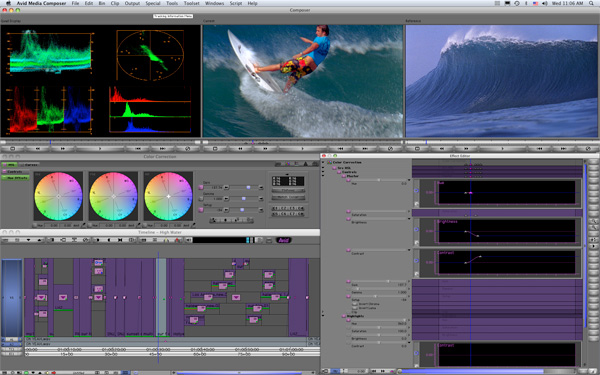This screenshot has height=375, width=600.
Task: Open the File menu
Action: pos(75,3)
